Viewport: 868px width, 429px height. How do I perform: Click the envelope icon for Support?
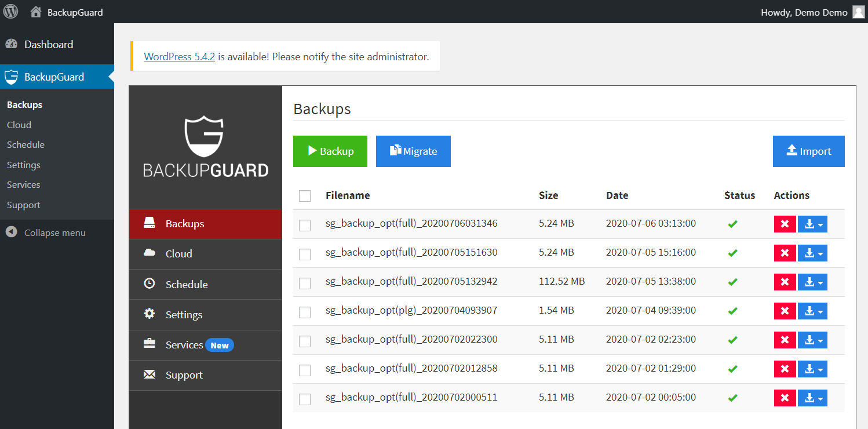click(150, 375)
